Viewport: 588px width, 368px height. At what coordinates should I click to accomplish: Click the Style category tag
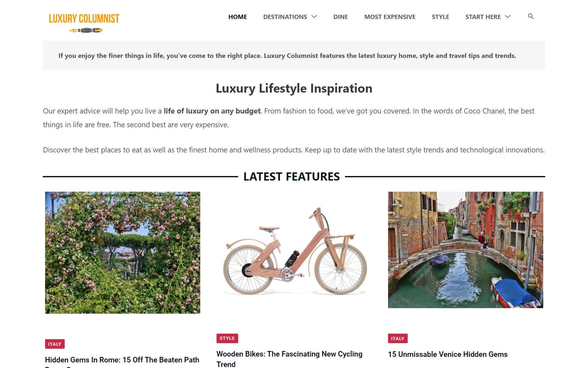coord(227,338)
